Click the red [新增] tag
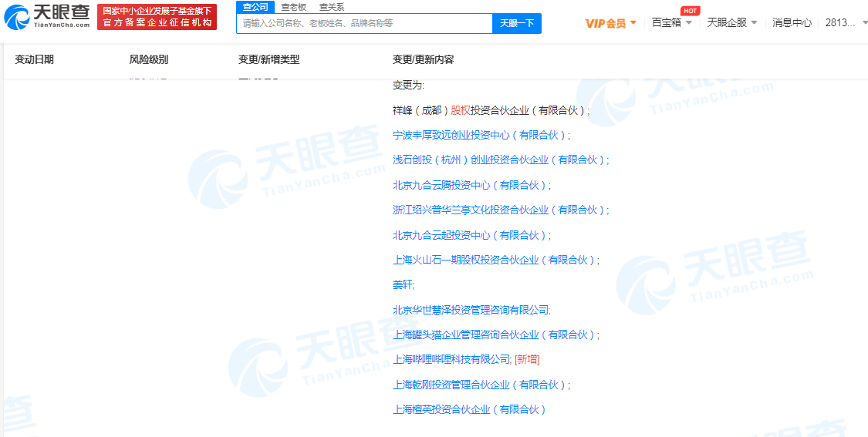The image size is (868, 437). click(x=527, y=360)
